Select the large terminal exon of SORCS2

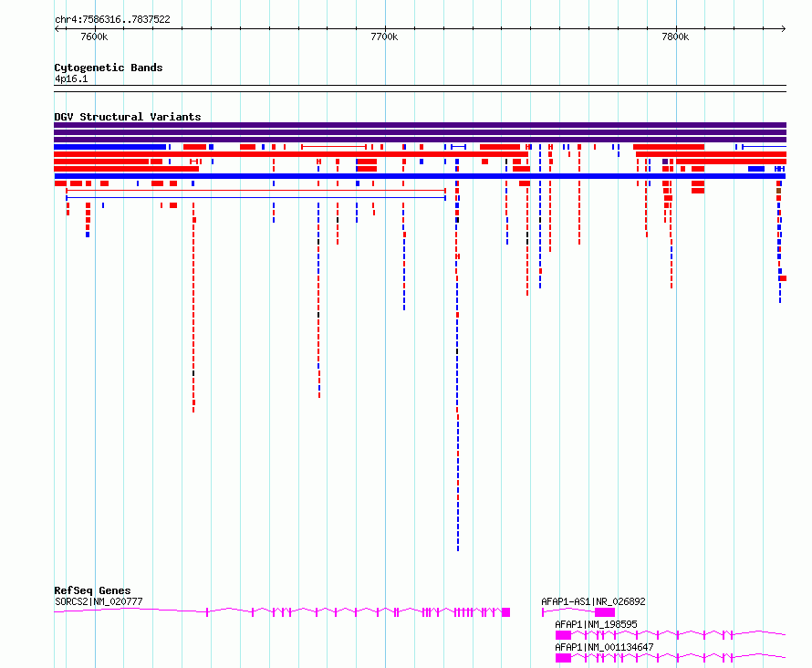tap(506, 612)
